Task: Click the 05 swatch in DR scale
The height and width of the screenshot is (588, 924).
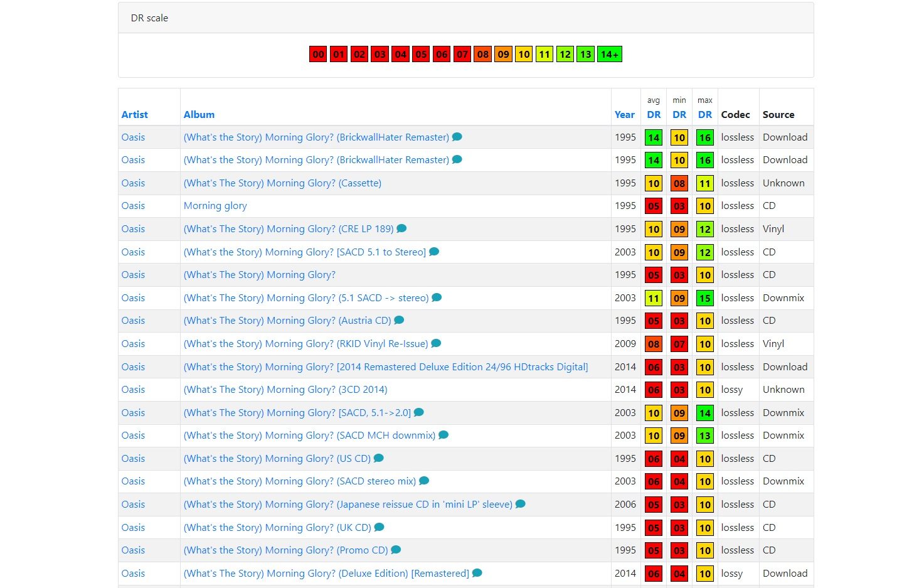Action: pyautogui.click(x=421, y=54)
